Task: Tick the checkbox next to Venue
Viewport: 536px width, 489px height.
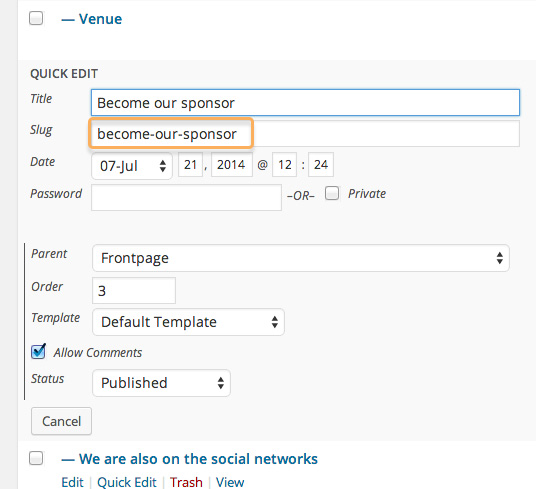Action: click(36, 18)
